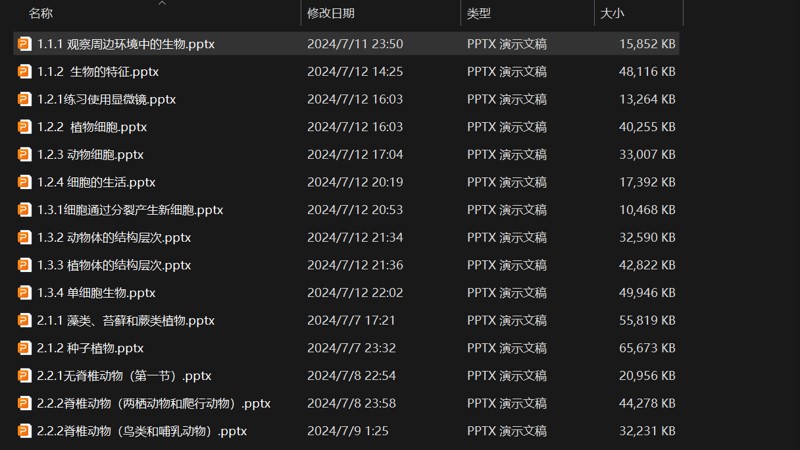The width and height of the screenshot is (800, 450).
Task: Select file 1.3.1细胞通过分裂产生新细胞.pptx
Action: tap(130, 210)
